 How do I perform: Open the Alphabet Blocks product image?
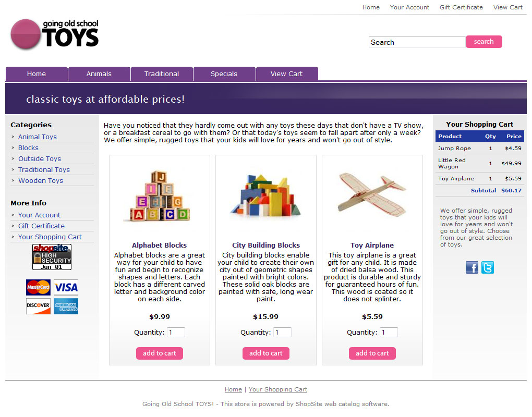[x=160, y=196]
